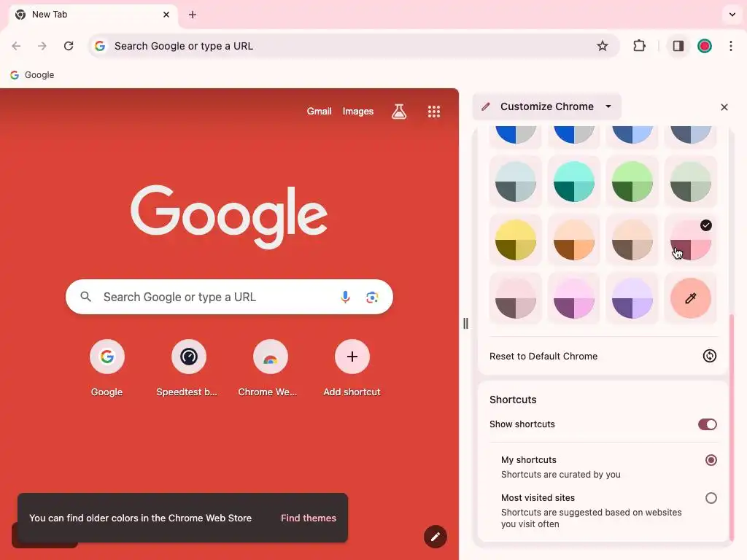Choose the aqua teal theme swatch
This screenshot has height=560, width=747.
(x=574, y=182)
